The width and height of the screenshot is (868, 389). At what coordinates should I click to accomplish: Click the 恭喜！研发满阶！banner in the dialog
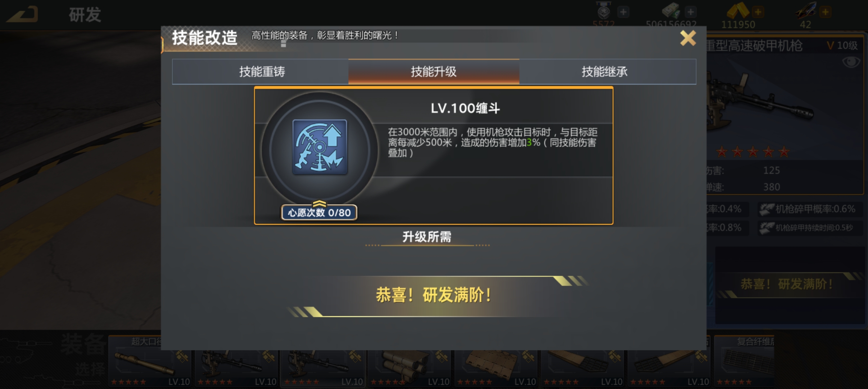434,295
